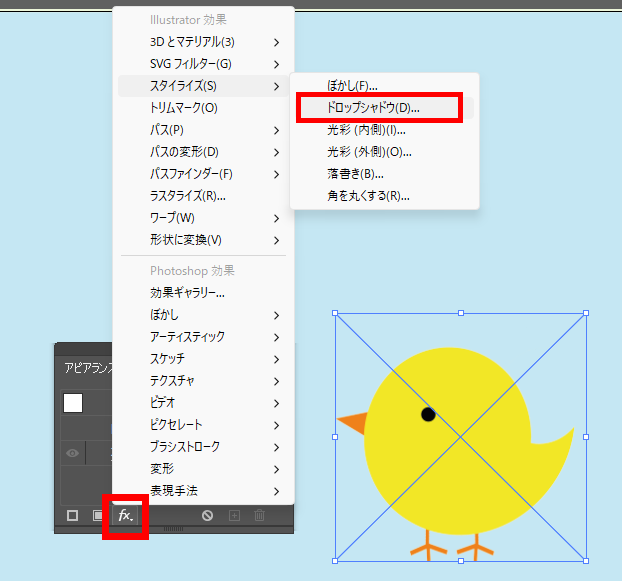The height and width of the screenshot is (581, 622).
Task: Click add new fill icon in Appearance panel
Action: (98, 516)
